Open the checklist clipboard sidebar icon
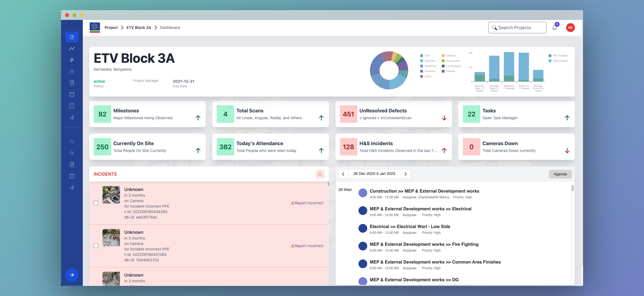 click(x=72, y=106)
